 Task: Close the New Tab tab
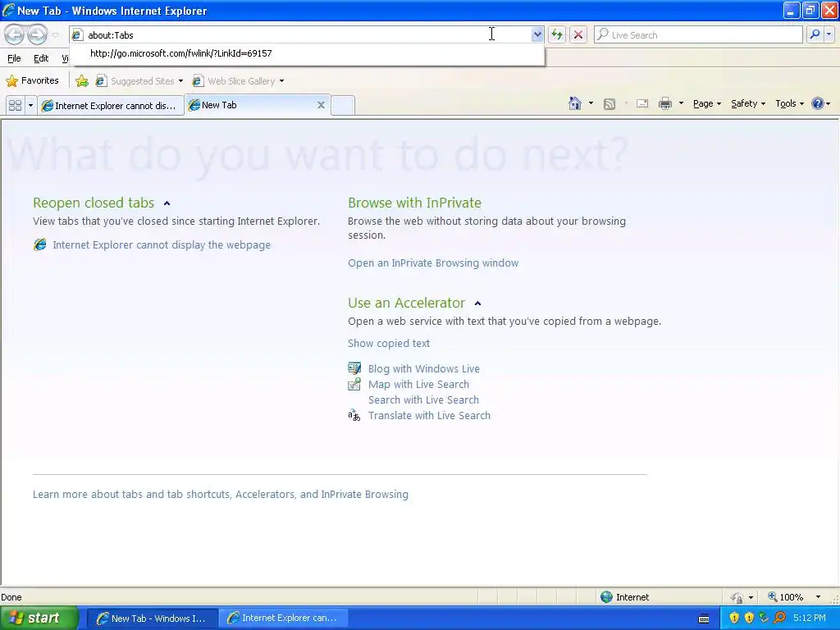coord(321,105)
